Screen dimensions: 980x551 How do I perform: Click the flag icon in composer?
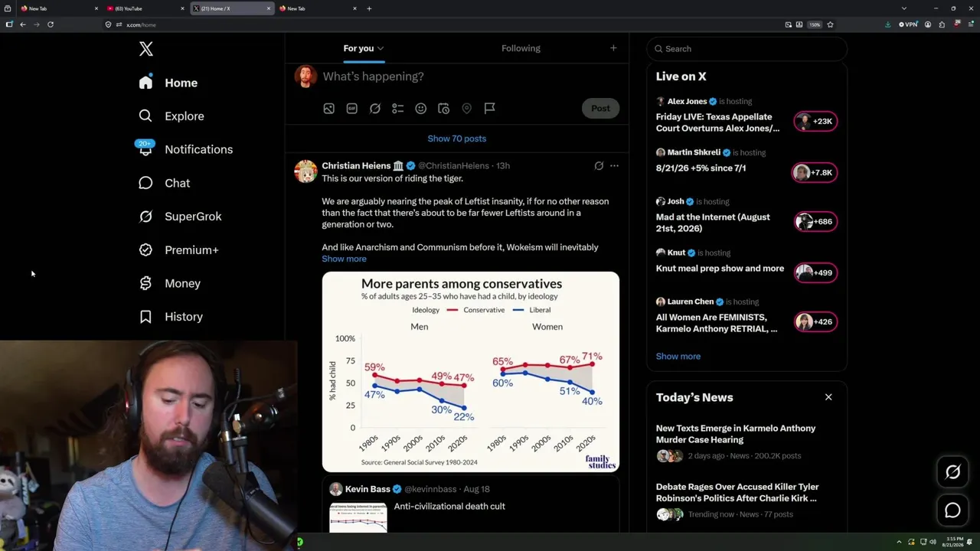tap(489, 109)
